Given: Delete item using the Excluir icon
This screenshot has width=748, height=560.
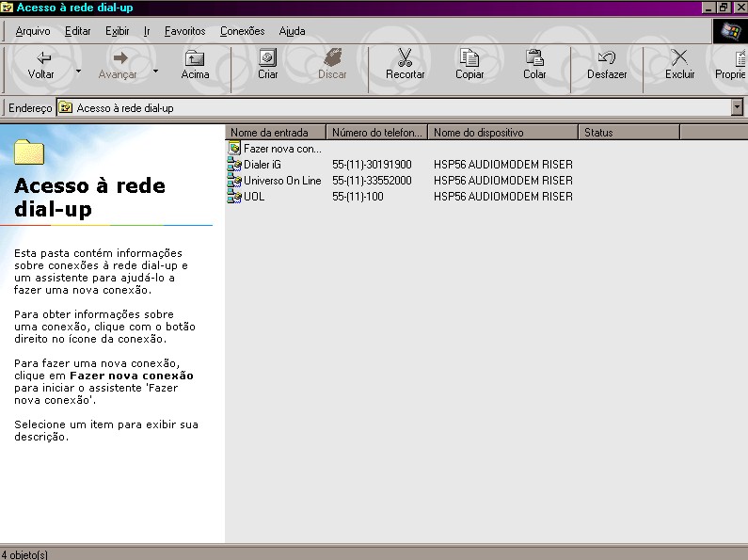Looking at the screenshot, I should [679, 57].
